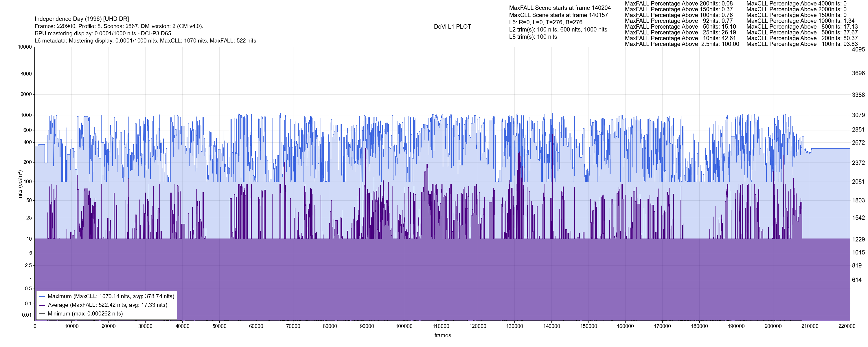Click the DoVi L1 PLOT title
Viewport: 868px width, 347px height.
click(x=452, y=27)
